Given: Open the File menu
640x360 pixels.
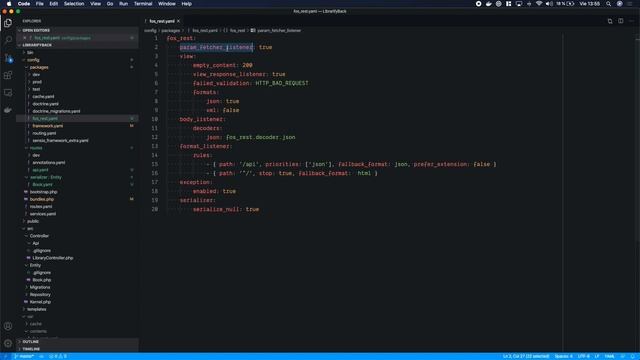Looking at the screenshot, I should [x=40, y=4].
